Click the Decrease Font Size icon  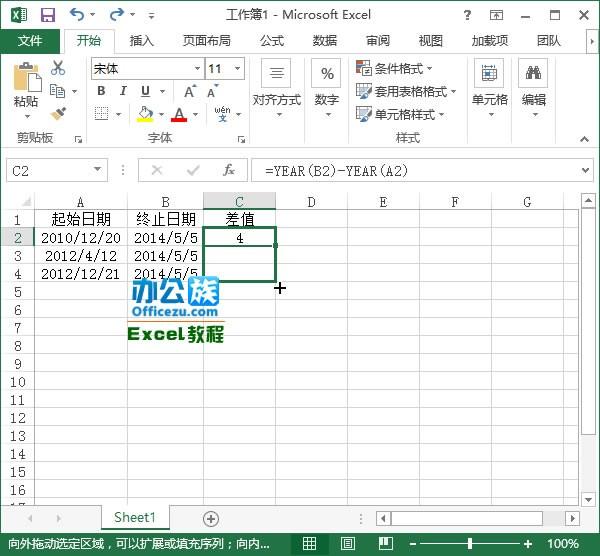pyautogui.click(x=212, y=91)
